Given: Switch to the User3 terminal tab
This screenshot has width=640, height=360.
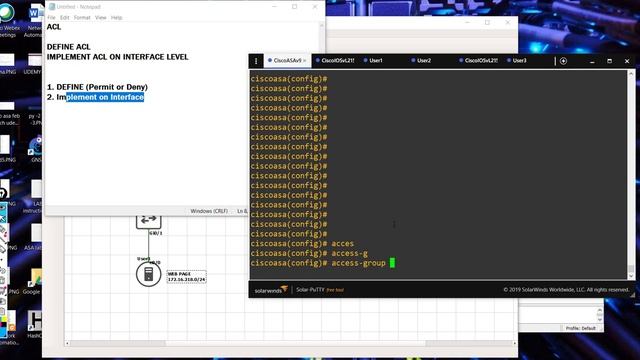Looking at the screenshot, I should pyautogui.click(x=516, y=60).
